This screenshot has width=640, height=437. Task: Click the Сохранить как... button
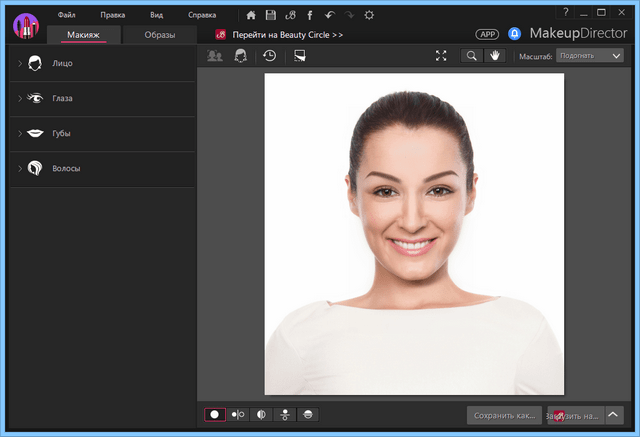504,414
